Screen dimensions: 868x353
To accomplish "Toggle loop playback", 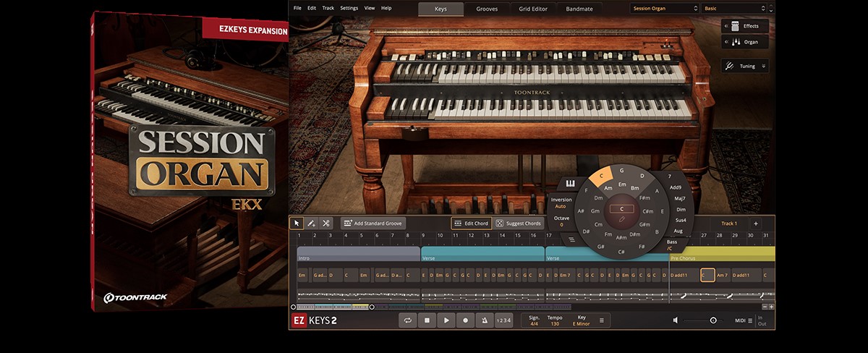I will click(409, 320).
